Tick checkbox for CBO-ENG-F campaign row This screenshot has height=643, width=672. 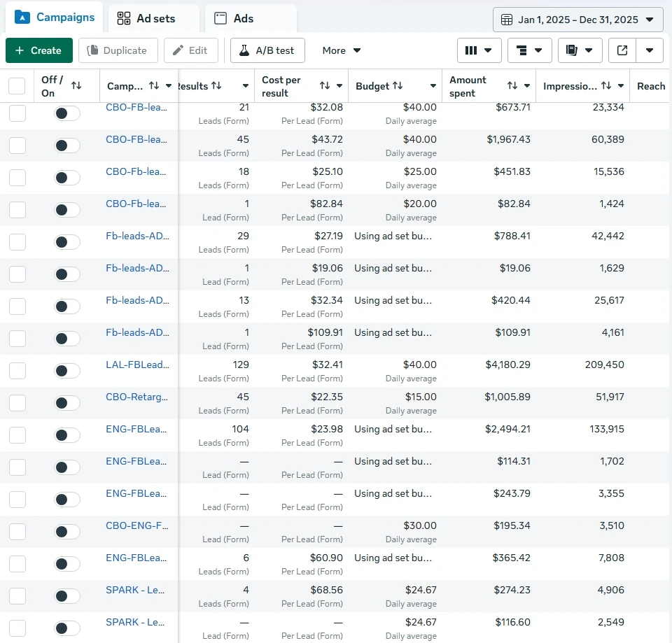(17, 532)
